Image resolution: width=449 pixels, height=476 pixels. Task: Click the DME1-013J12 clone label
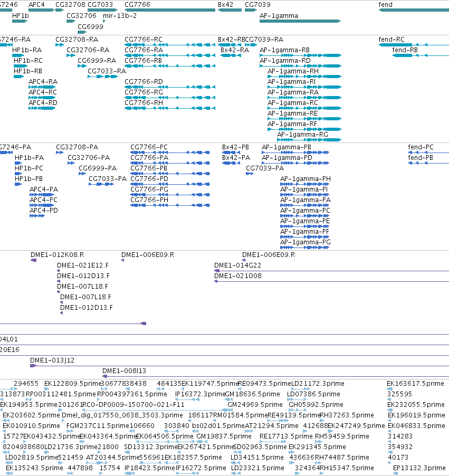[x=52, y=360]
